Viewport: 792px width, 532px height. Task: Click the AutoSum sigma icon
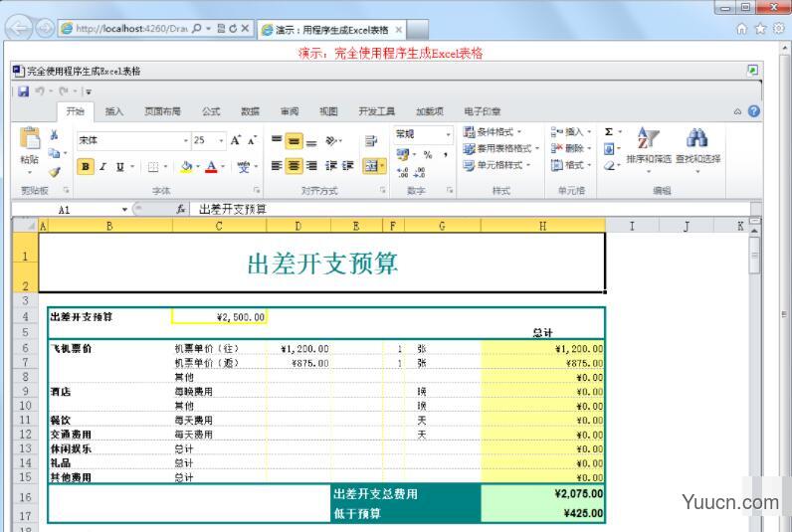[609, 131]
